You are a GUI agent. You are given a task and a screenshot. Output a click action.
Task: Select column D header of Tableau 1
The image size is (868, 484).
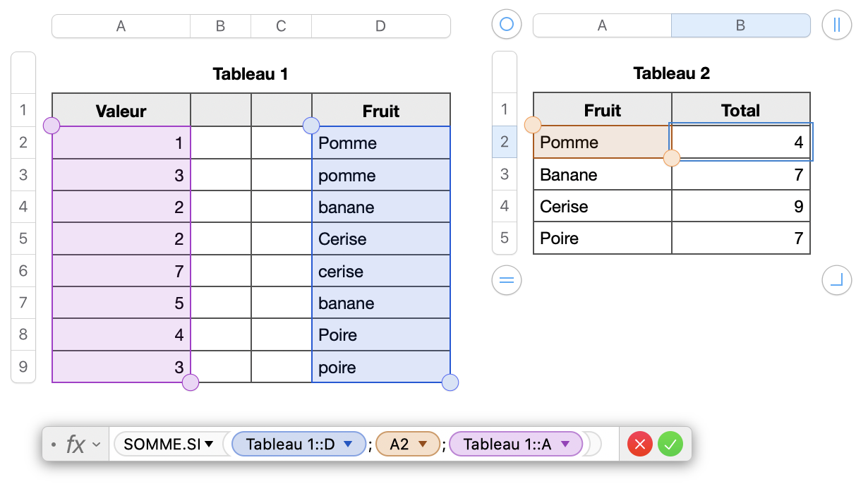380,27
